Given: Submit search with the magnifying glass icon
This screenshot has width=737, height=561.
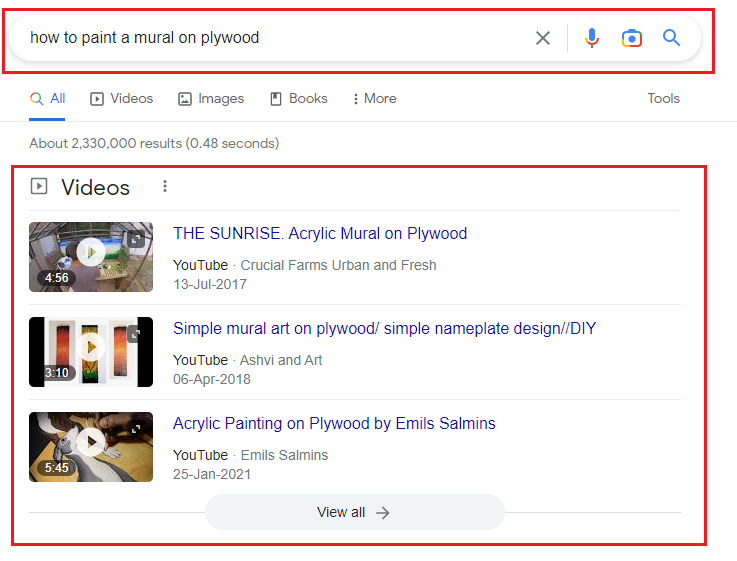Looking at the screenshot, I should (671, 38).
